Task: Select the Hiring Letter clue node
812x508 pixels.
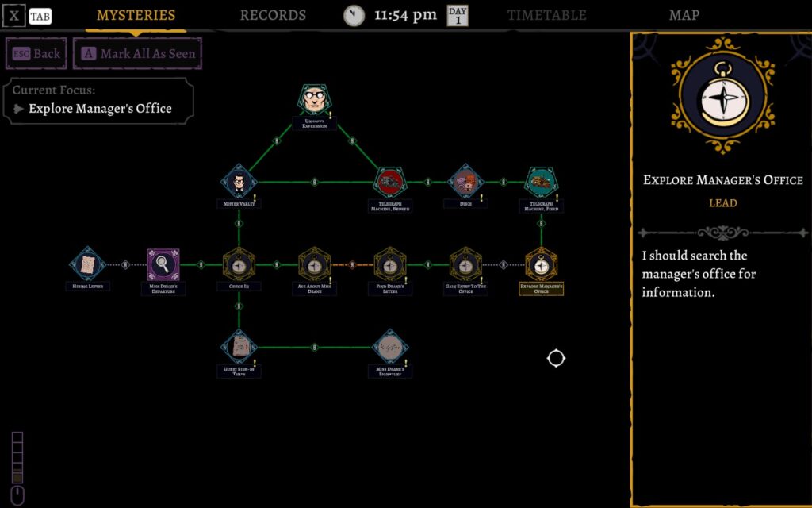Action: 87,264
